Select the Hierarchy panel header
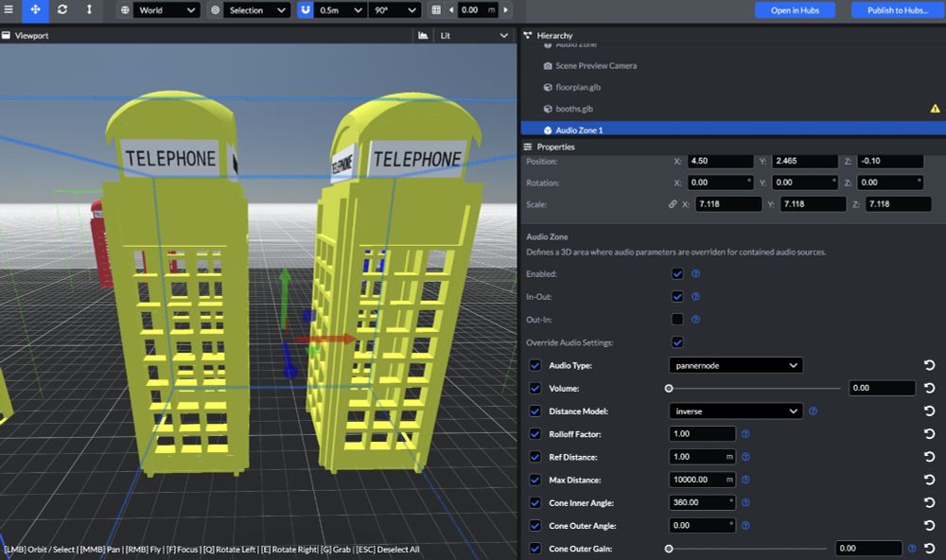The width and height of the screenshot is (946, 560). pyautogui.click(x=549, y=36)
